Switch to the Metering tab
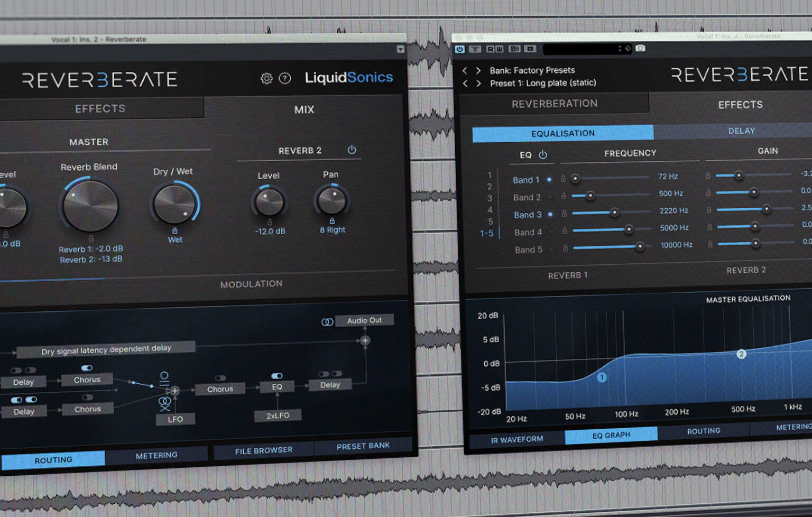The width and height of the screenshot is (812, 517). tap(156, 455)
